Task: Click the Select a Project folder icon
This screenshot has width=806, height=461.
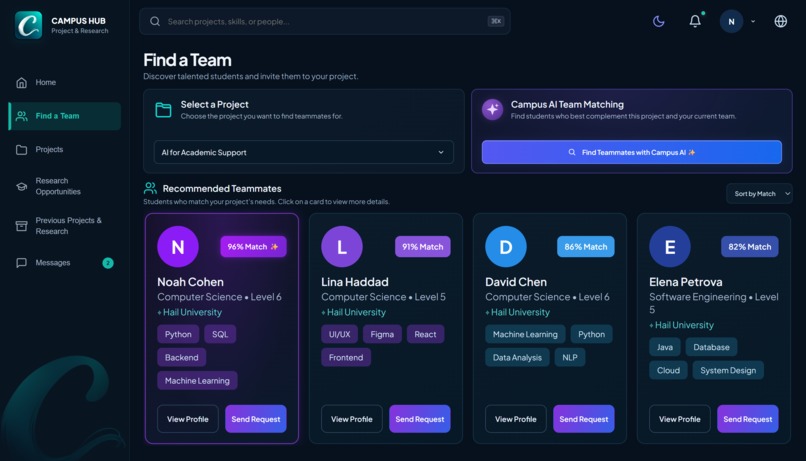Action: click(x=163, y=109)
